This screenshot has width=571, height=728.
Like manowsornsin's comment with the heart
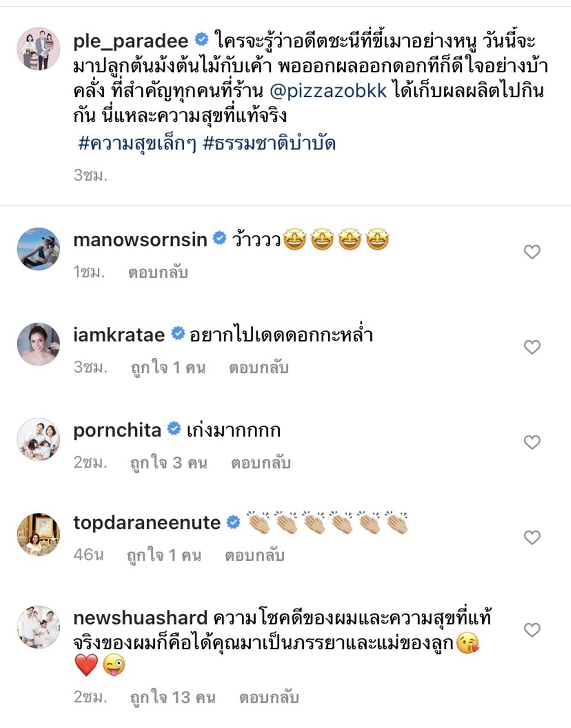tap(532, 252)
